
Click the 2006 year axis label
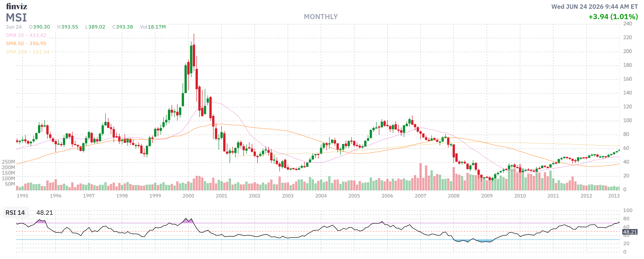387,196
